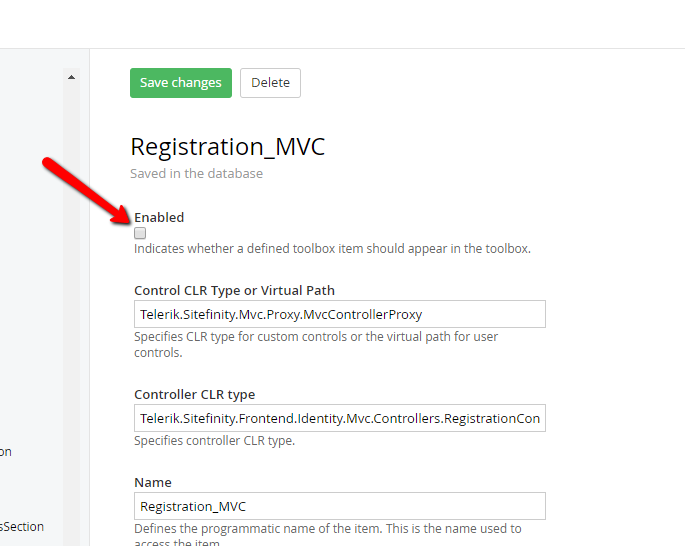Image resolution: width=685 pixels, height=546 pixels.
Task: Click the 'Defines the programmatic name' description
Action: (327, 529)
